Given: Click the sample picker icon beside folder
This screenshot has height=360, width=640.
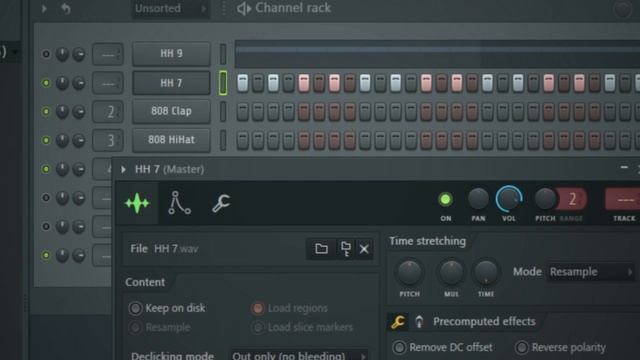Looking at the screenshot, I should [345, 248].
